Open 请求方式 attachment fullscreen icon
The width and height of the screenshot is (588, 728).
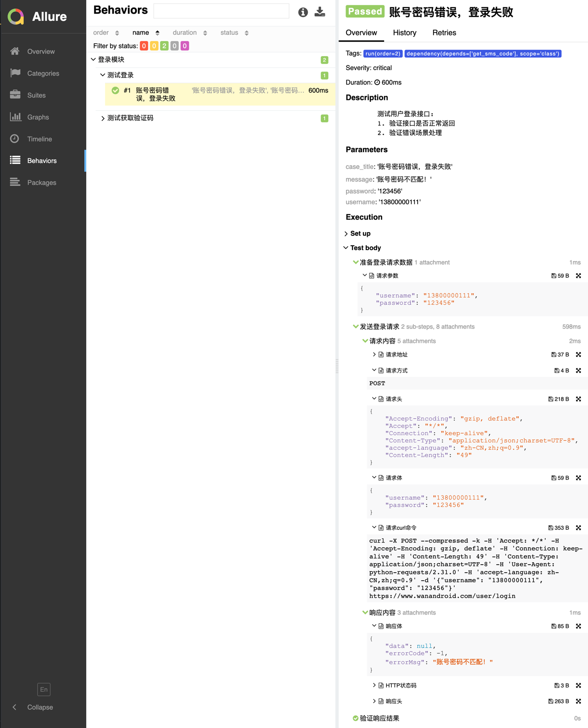pyautogui.click(x=579, y=371)
